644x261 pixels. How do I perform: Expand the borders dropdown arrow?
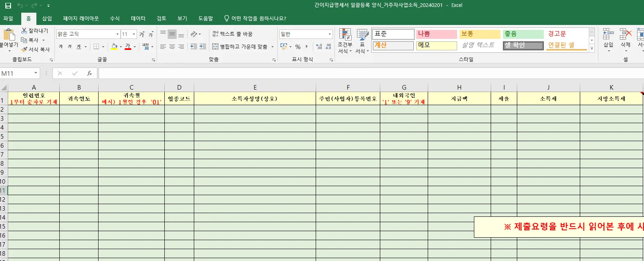pos(103,47)
